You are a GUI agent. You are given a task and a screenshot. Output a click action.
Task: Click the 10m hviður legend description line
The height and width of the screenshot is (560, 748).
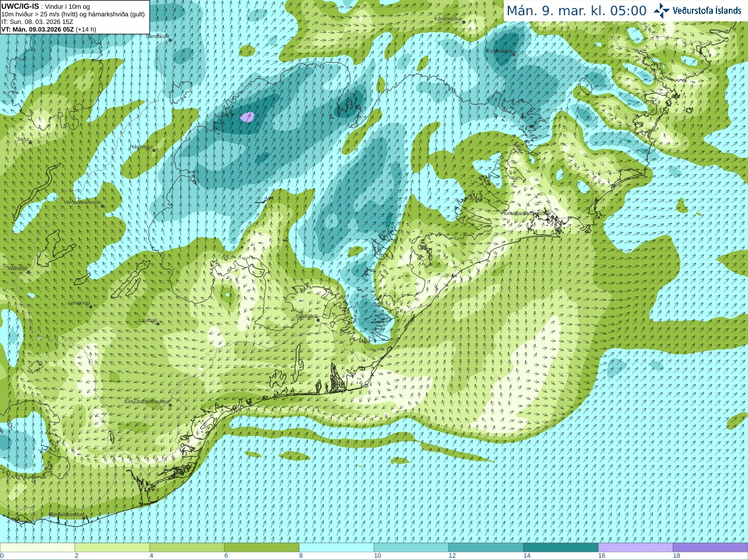pos(73,14)
